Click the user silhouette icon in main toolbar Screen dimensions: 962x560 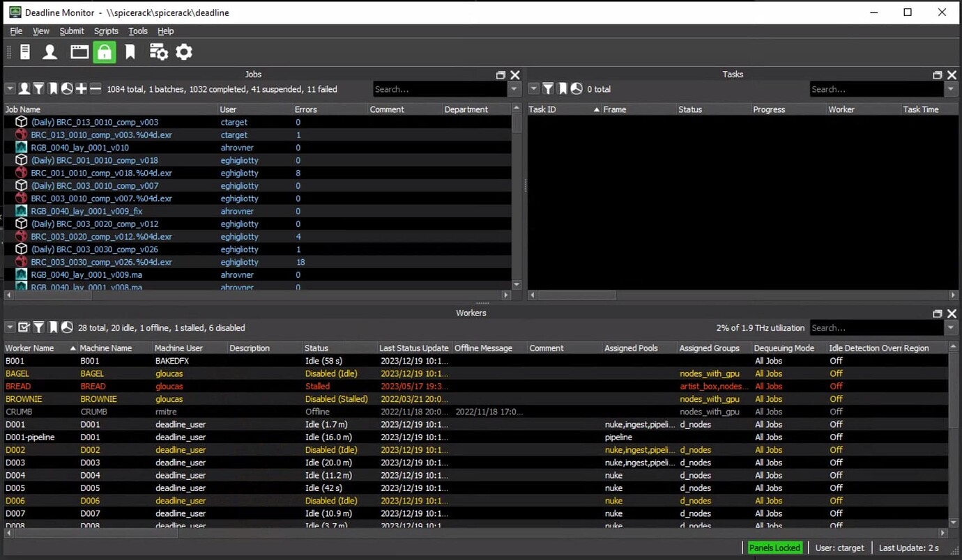pos(49,52)
